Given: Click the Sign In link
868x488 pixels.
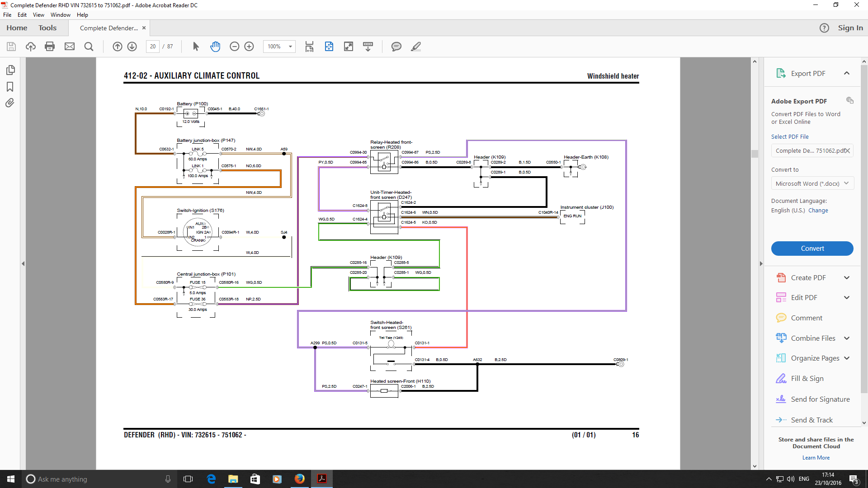Looking at the screenshot, I should coord(850,28).
